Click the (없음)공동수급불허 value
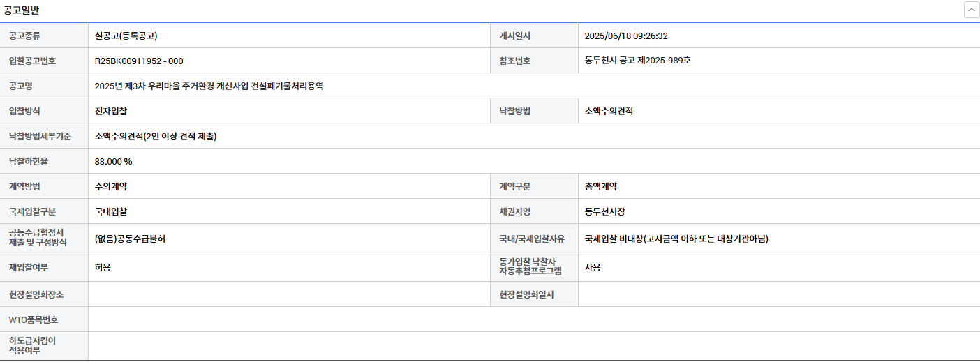Screen dimensions: 980x362 130,239
